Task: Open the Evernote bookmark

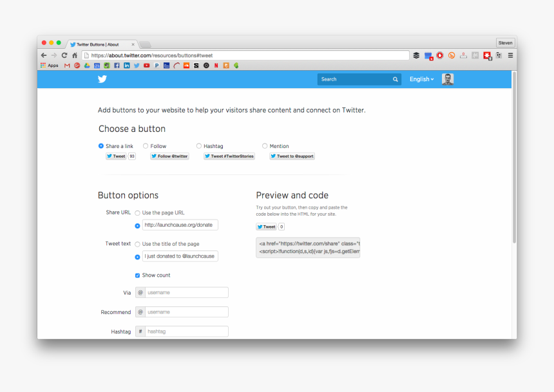Action: coord(107,66)
